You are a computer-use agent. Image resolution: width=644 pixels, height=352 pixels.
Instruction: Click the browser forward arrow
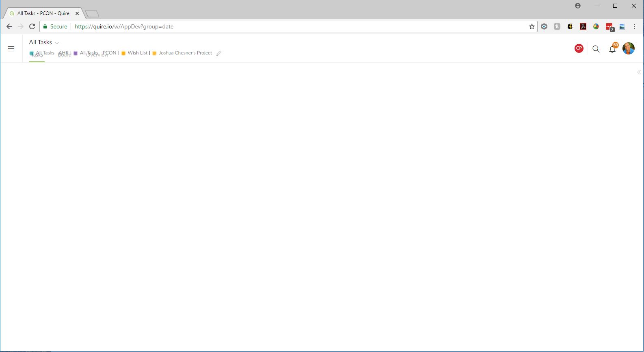[21, 26]
